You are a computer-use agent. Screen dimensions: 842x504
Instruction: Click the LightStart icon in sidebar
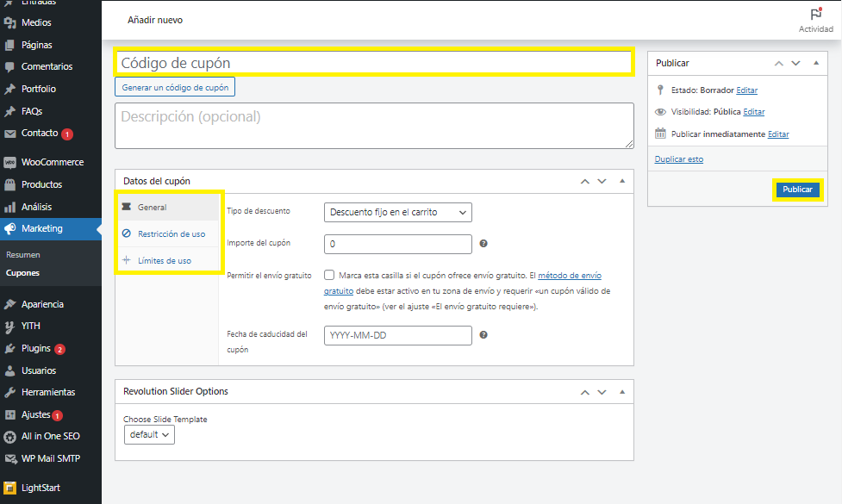9,488
